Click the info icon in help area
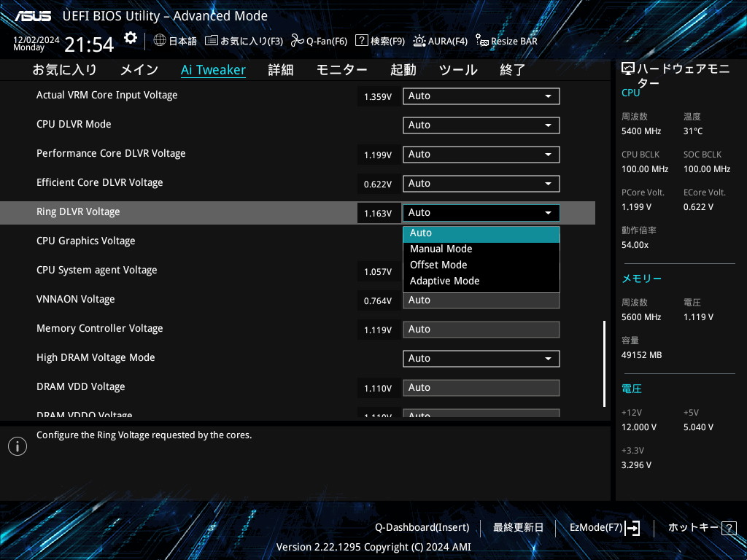The width and height of the screenshot is (747, 560). tap(18, 446)
